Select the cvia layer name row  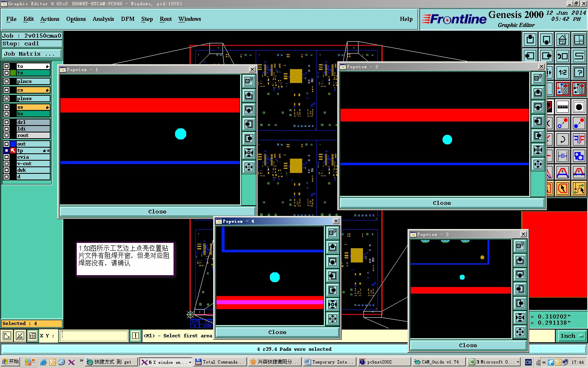[x=33, y=157]
